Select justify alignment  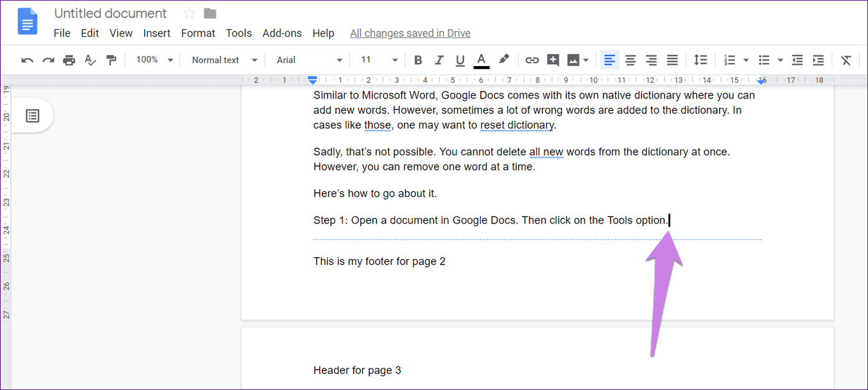click(672, 60)
